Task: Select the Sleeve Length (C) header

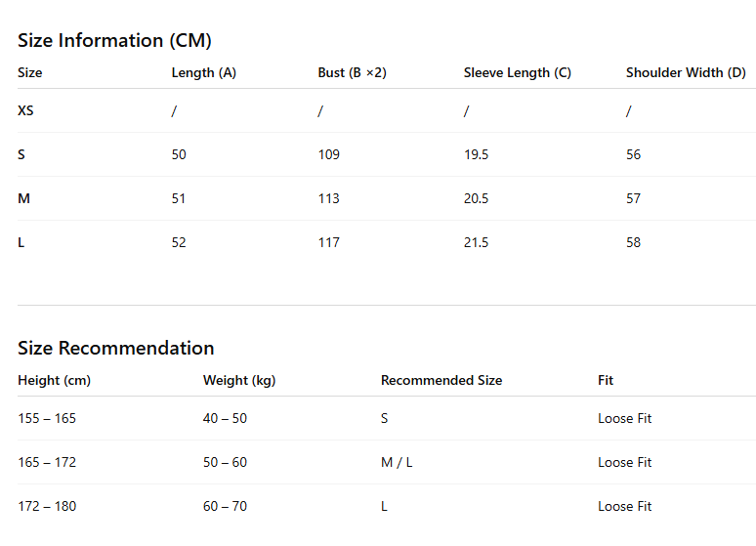Action: (518, 73)
